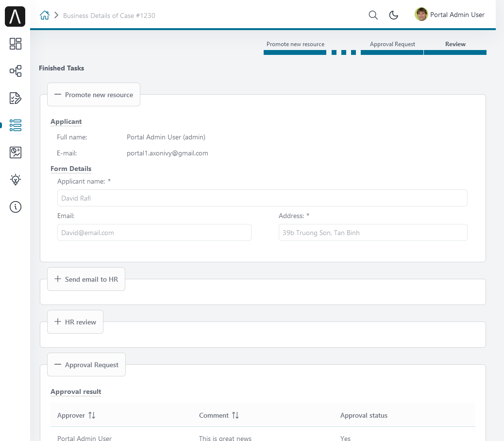The height and width of the screenshot is (441, 504).
Task: Sort table by Comment column
Action: coord(235,415)
